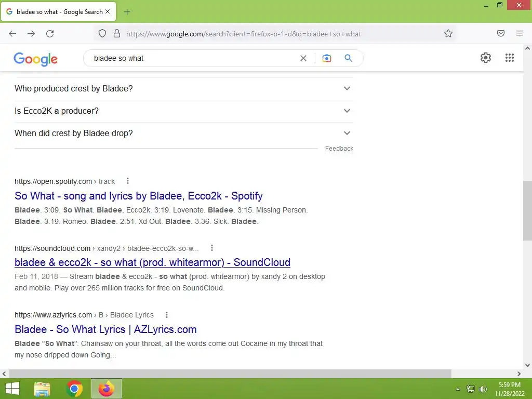
Task: Open the volume tray icon
Action: (483, 389)
